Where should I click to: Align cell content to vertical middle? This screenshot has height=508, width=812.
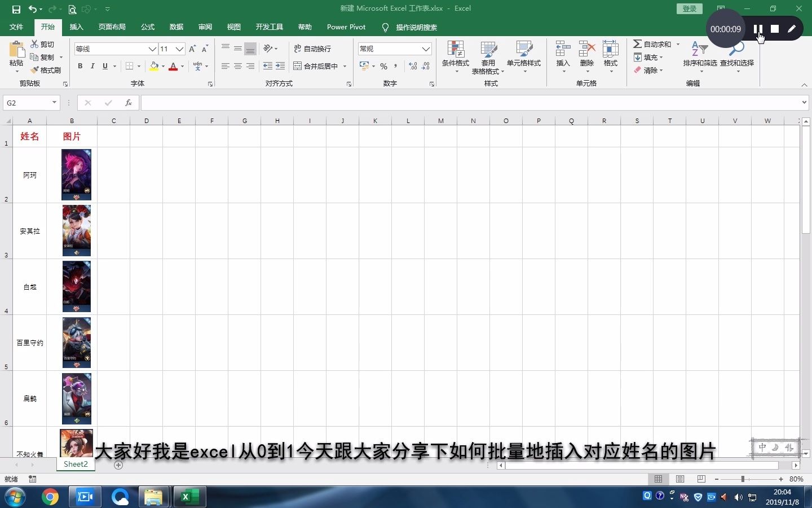click(238, 48)
